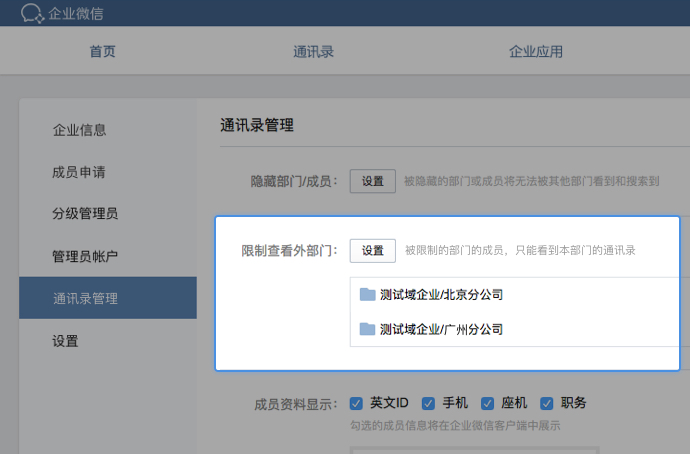Toggle the 手机 checkbox
Screen dimensions: 690x454
[x=428, y=403]
